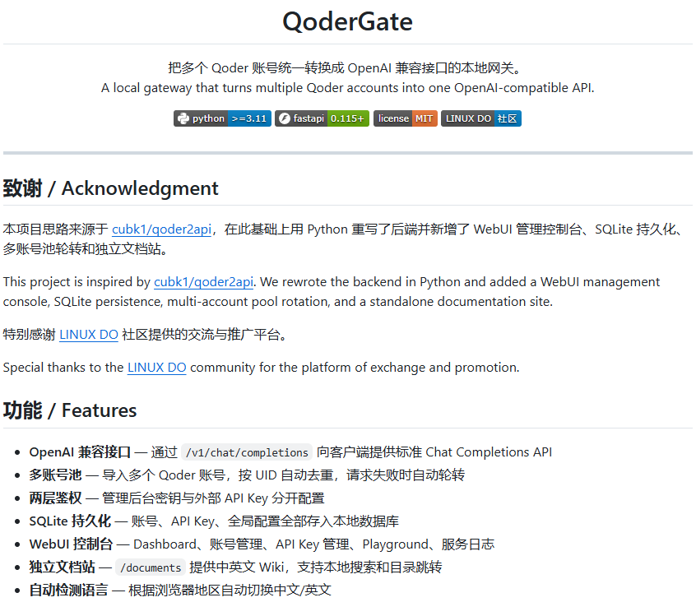Click the license MIT badge
696x616 pixels.
coord(406,118)
